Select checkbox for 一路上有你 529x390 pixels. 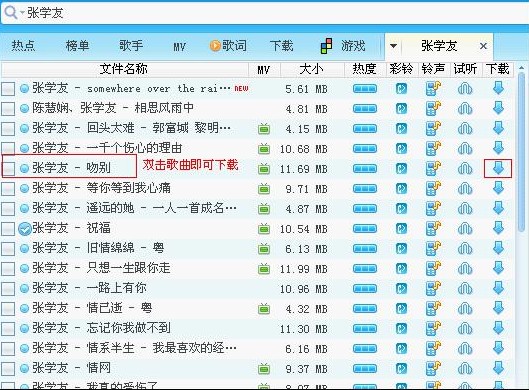[8, 288]
